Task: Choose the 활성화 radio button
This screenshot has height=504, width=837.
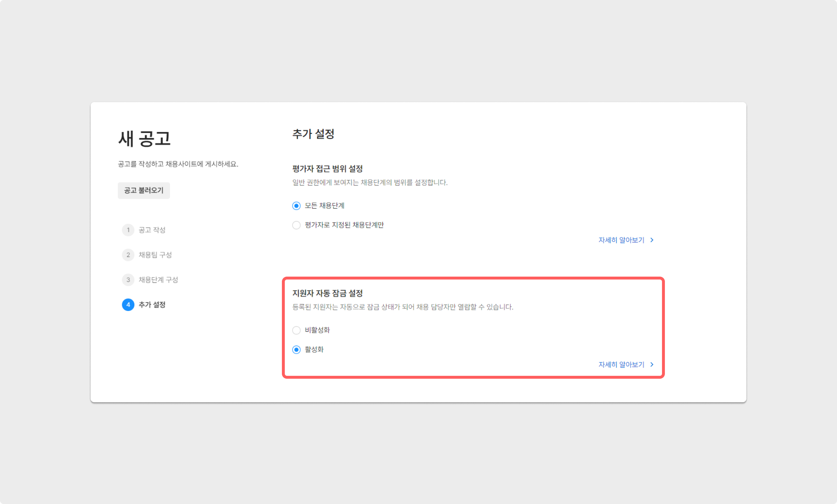Action: (296, 350)
